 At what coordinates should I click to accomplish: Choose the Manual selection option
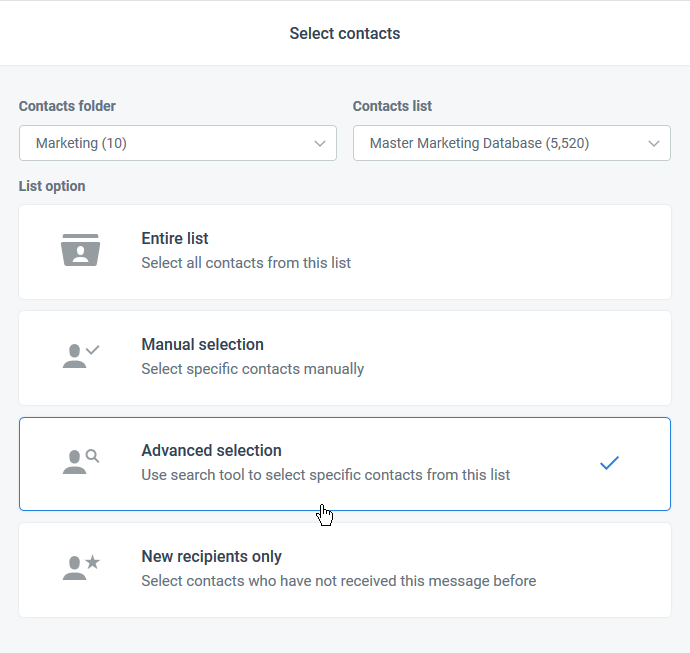click(x=345, y=358)
